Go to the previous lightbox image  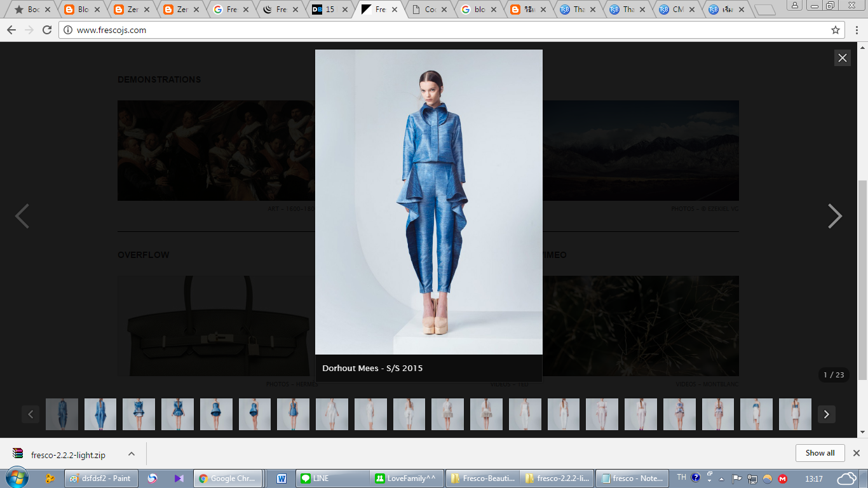coord(22,216)
